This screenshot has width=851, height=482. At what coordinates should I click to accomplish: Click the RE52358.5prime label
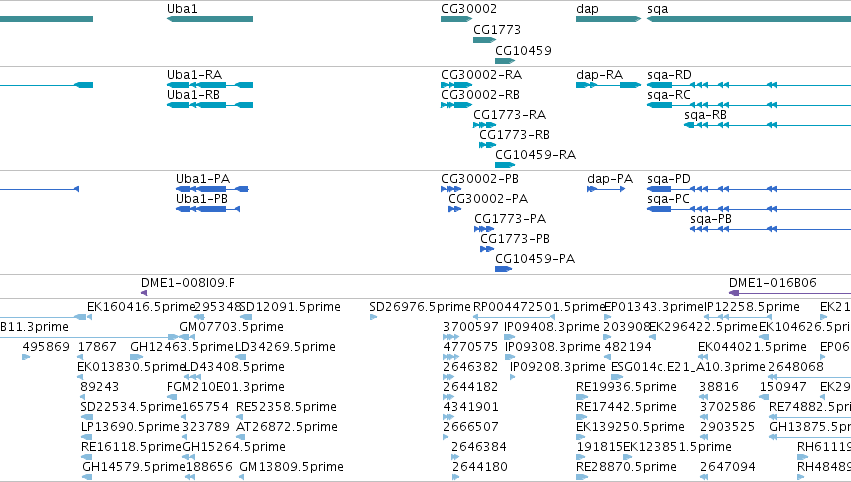pos(286,407)
